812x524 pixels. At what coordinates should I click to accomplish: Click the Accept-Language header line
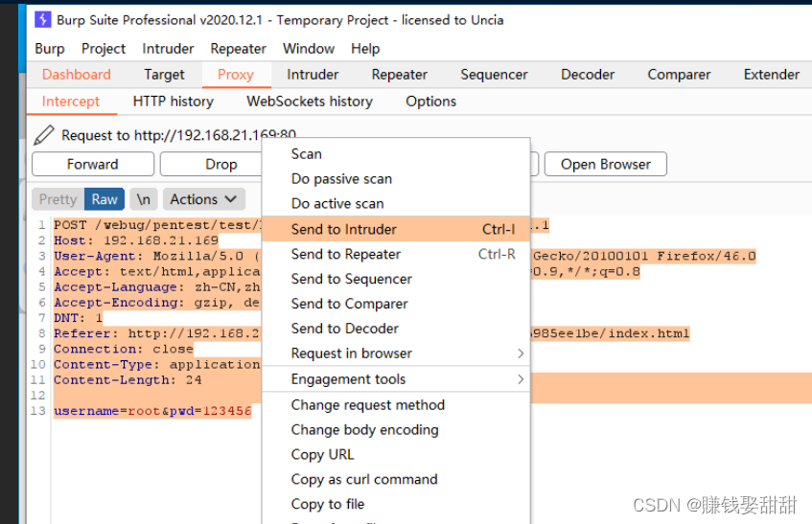pos(157,287)
